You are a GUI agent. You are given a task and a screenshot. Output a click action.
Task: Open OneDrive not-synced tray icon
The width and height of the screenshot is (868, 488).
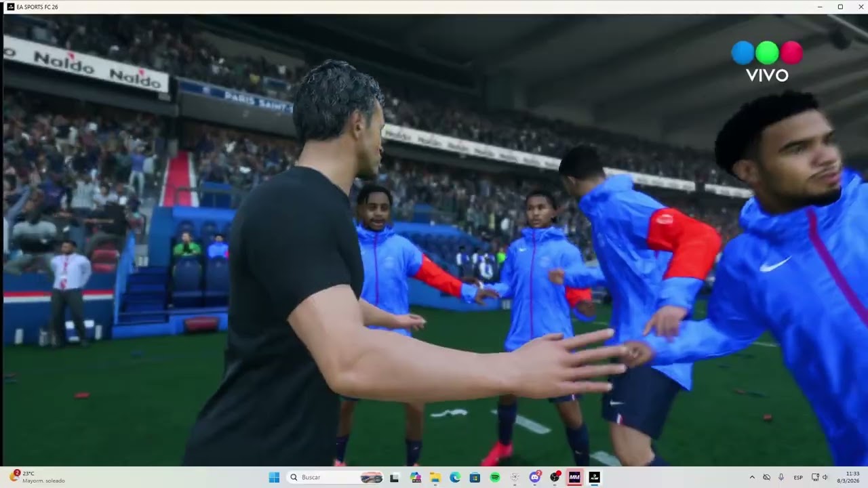(766, 477)
